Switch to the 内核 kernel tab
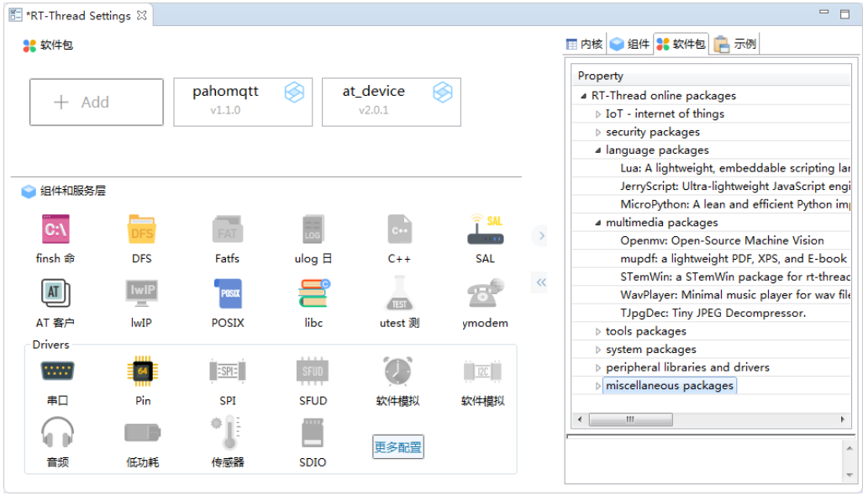Screen dimensions: 868x501 tap(585, 45)
